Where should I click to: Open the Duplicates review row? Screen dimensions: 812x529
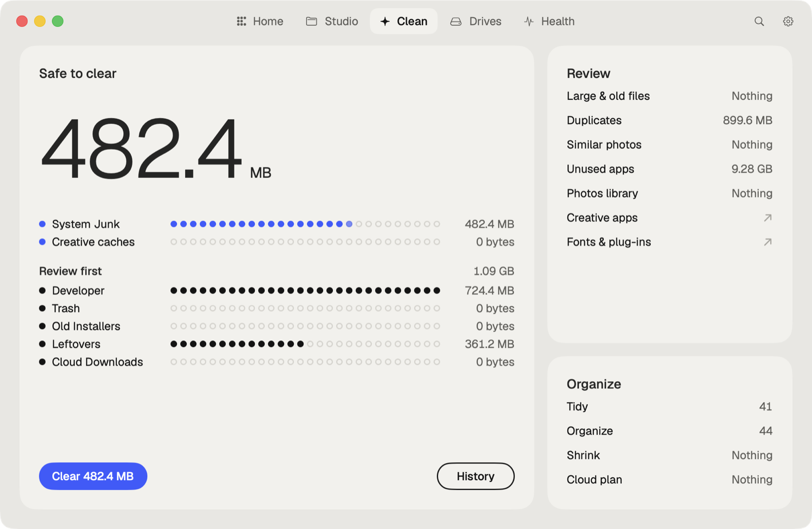669,120
